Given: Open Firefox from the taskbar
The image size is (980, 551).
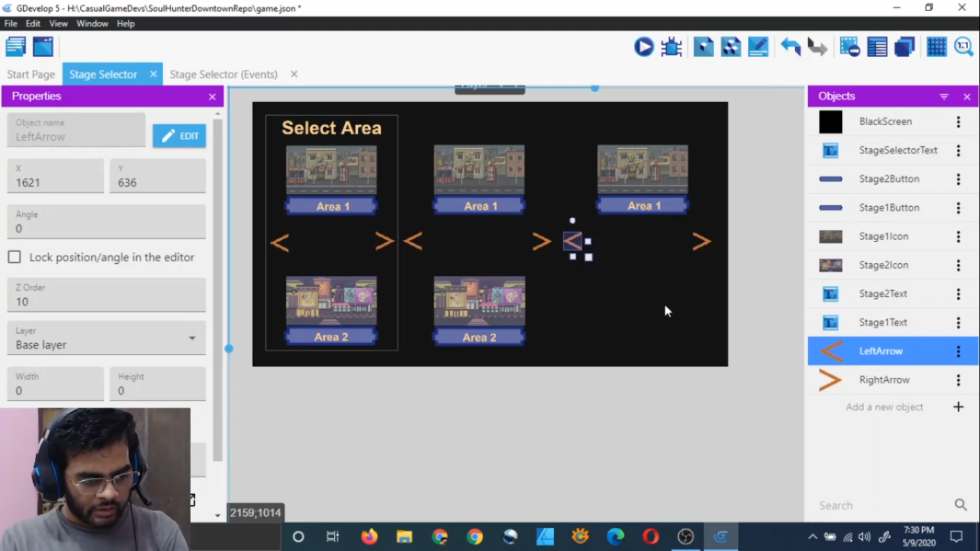Looking at the screenshot, I should [x=369, y=537].
